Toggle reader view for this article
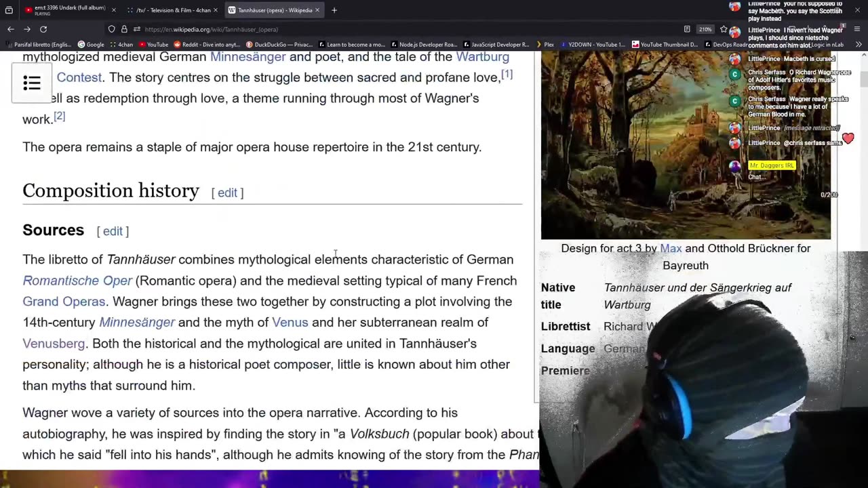 [687, 29]
